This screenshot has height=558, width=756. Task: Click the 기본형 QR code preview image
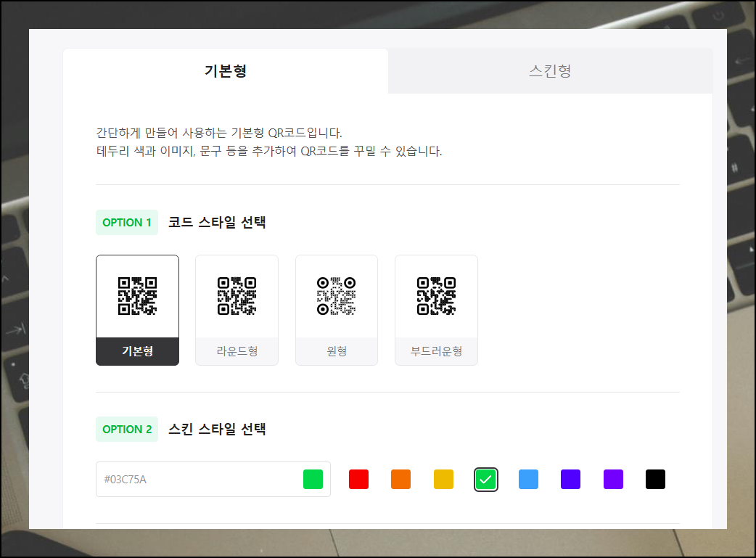click(137, 296)
